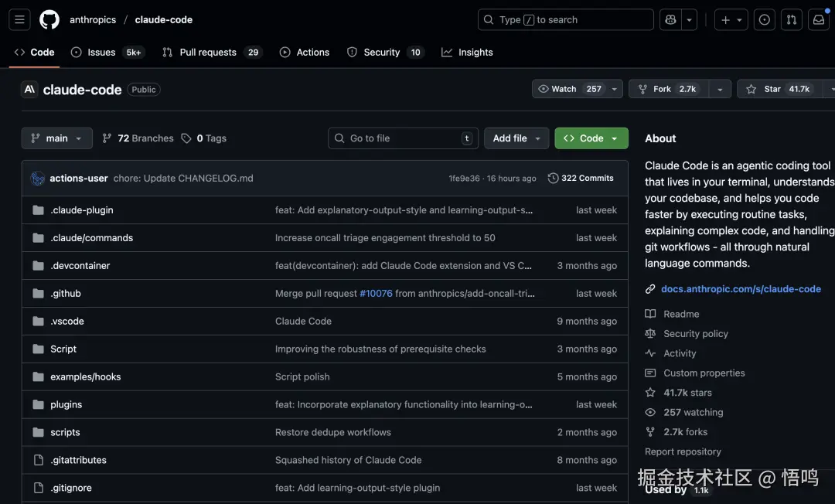Open pull request #10076 link
This screenshot has width=835, height=504.
pos(376,293)
